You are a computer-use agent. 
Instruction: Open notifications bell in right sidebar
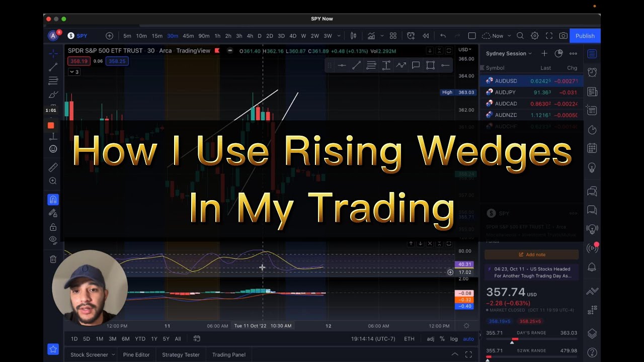(x=592, y=267)
